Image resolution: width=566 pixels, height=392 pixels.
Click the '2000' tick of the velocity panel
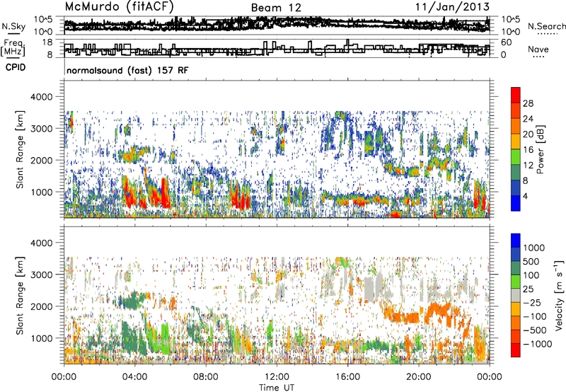click(42, 306)
